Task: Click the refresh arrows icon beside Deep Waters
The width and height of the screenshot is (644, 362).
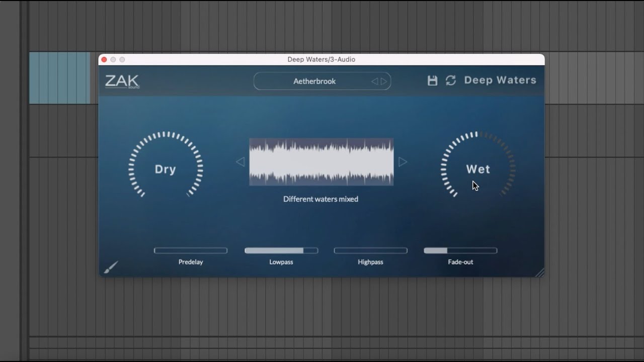Action: tap(451, 80)
